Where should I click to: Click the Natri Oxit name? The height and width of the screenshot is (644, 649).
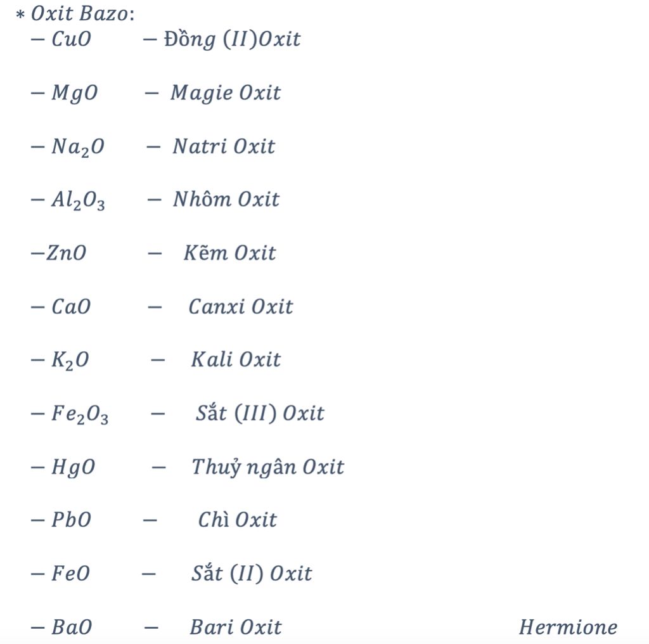click(x=224, y=146)
